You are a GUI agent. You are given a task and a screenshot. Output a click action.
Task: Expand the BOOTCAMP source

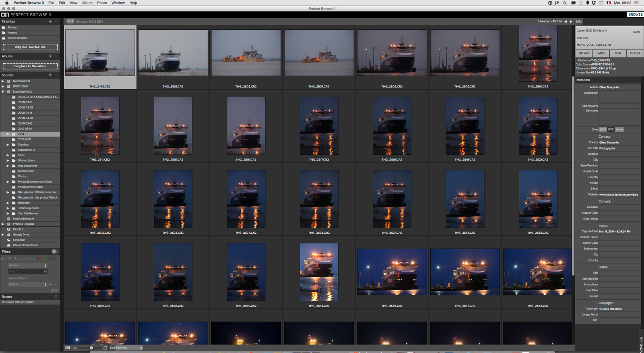(3, 86)
